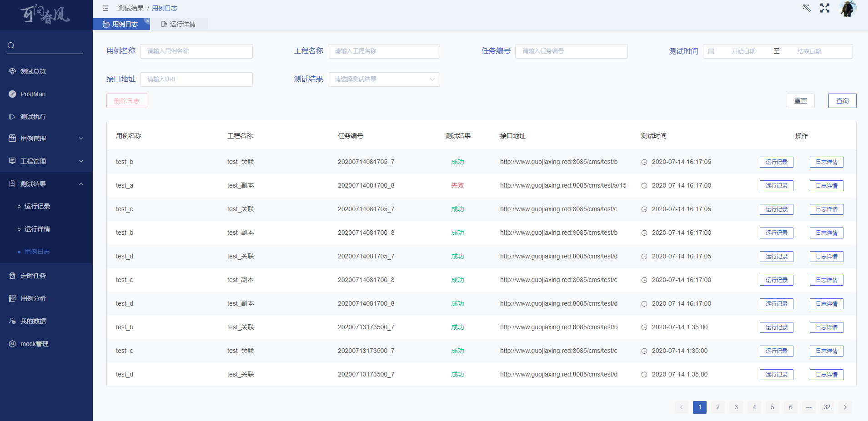Go to page 3 in pagination

tap(736, 407)
